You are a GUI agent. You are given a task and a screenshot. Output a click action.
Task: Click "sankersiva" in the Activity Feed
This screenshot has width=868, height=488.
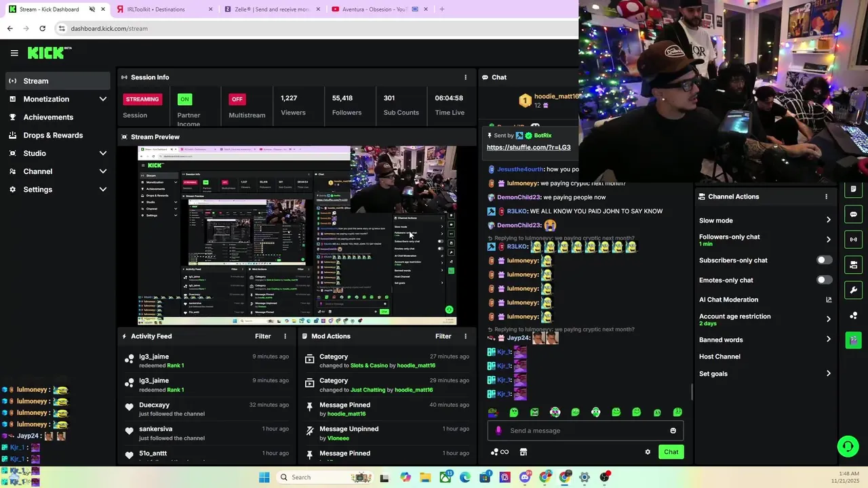pyautogui.click(x=156, y=429)
